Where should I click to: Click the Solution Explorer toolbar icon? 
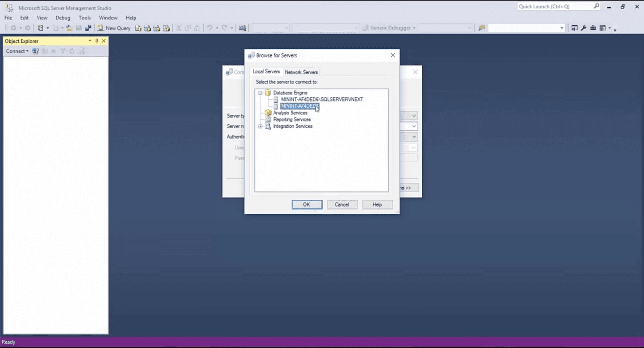pos(574,28)
